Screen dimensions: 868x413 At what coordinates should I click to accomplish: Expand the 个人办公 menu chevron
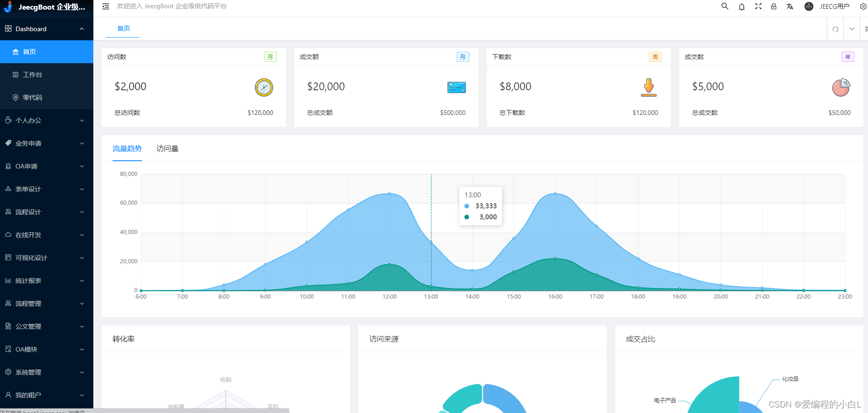click(x=82, y=120)
